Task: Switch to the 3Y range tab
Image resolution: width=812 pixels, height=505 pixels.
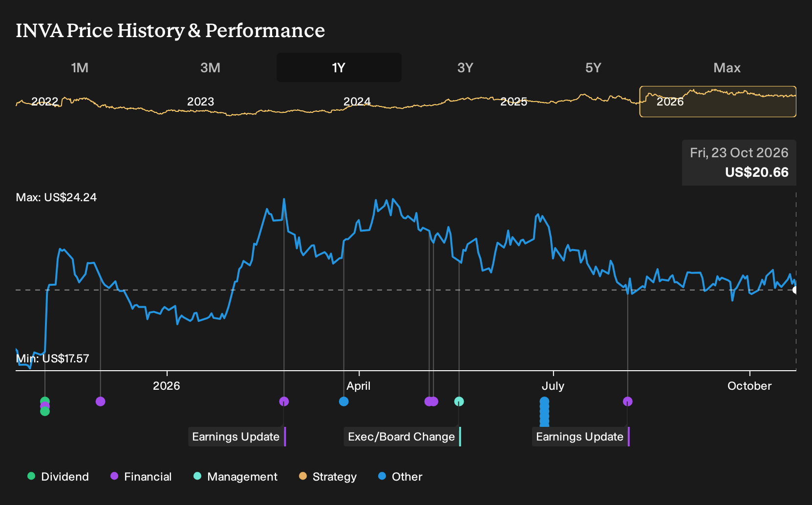Action: (465, 67)
